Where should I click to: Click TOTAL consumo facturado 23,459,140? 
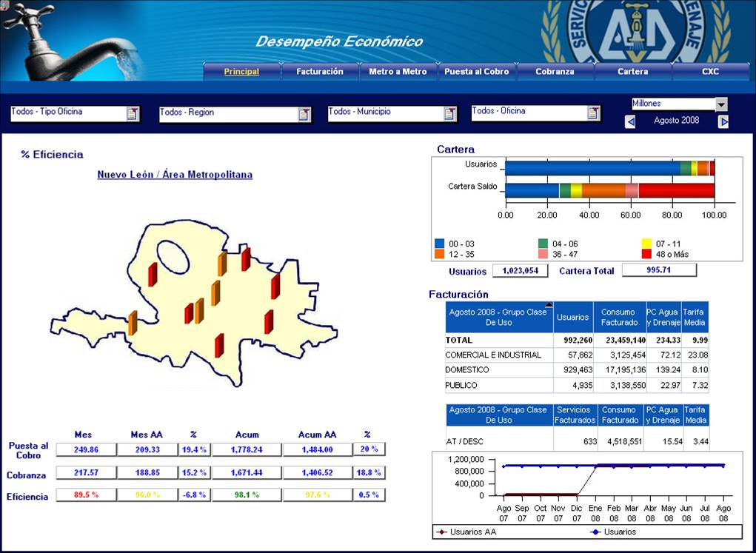point(626,340)
